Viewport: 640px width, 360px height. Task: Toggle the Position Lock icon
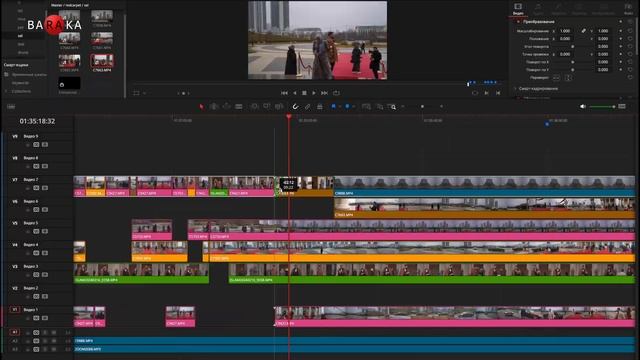click(x=320, y=107)
